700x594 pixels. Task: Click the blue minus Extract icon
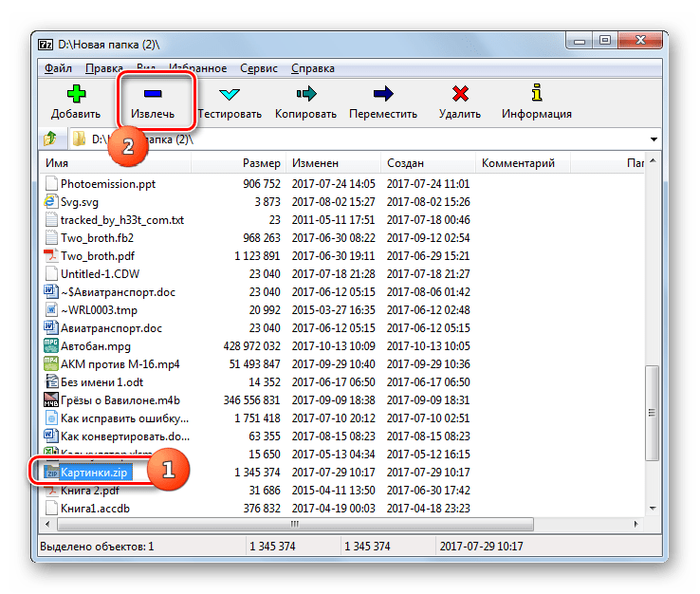tap(152, 94)
